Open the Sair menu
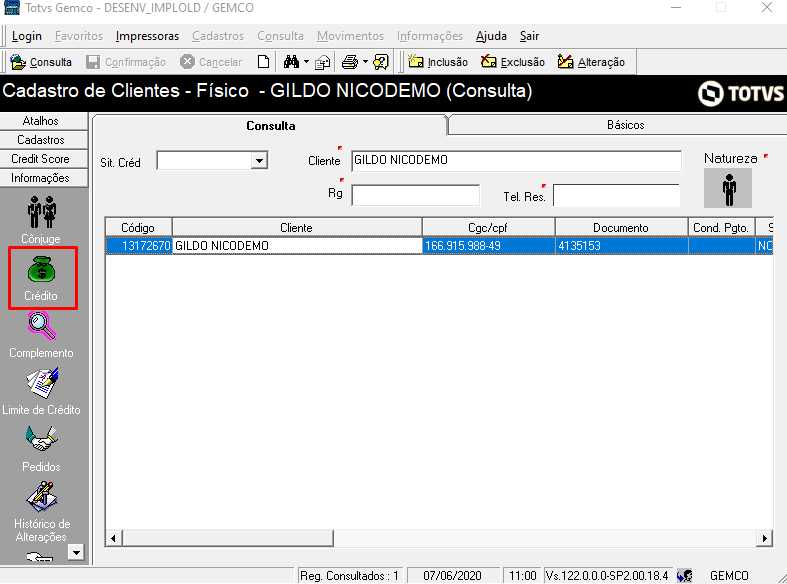The image size is (787, 584). point(529,36)
